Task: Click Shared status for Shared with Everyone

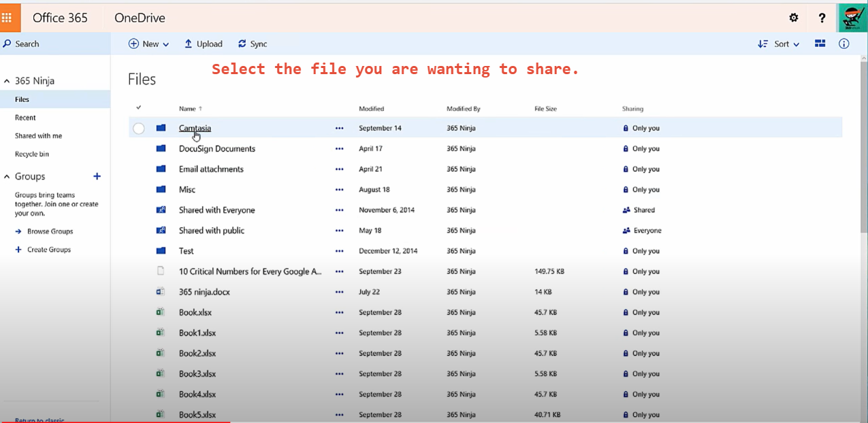Action: click(639, 210)
